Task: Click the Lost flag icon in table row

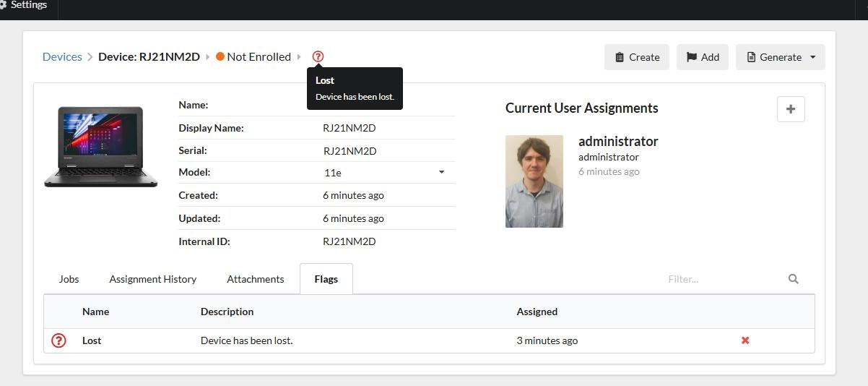Action: pos(59,340)
